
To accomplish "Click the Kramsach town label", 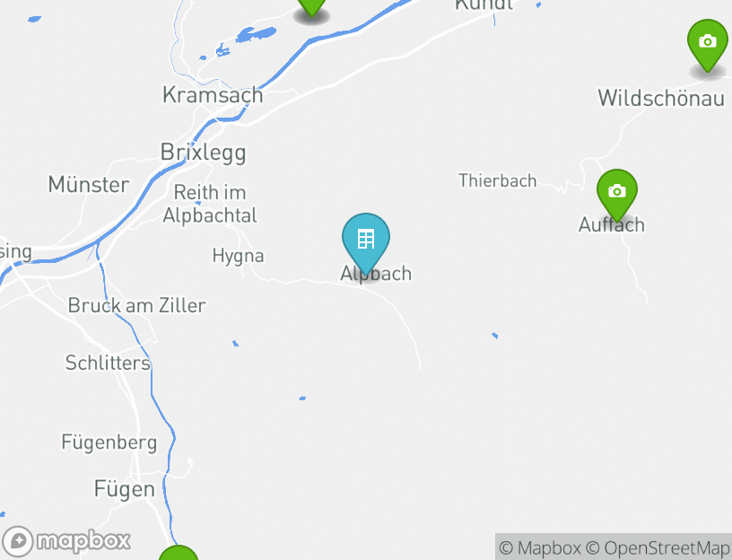I will click(x=213, y=95).
